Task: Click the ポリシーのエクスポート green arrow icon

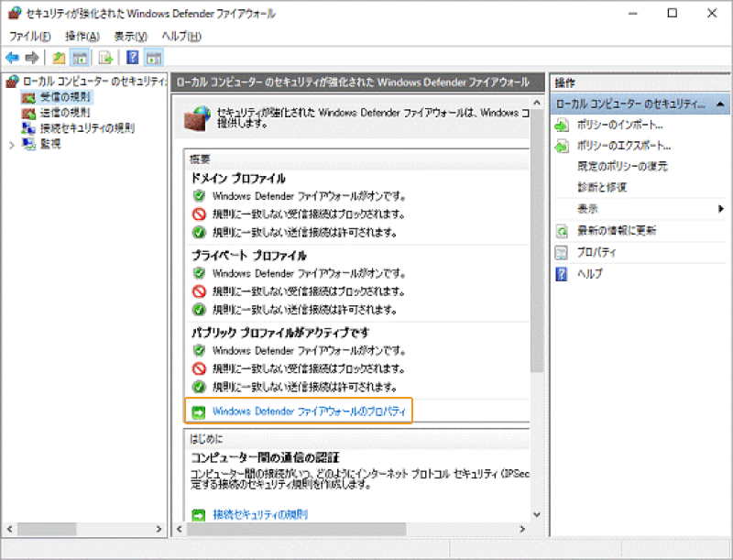Action: [562, 147]
